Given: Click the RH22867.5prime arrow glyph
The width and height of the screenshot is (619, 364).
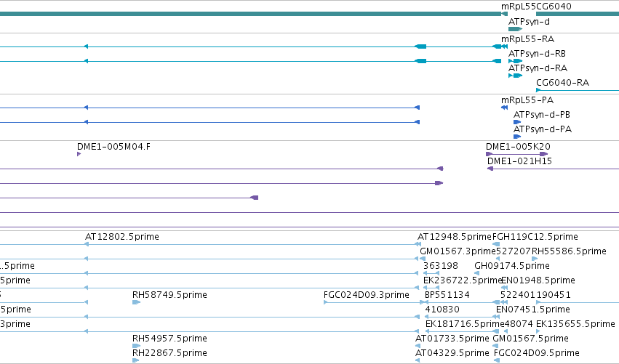Looking at the screenshot, I should (x=136, y=360).
